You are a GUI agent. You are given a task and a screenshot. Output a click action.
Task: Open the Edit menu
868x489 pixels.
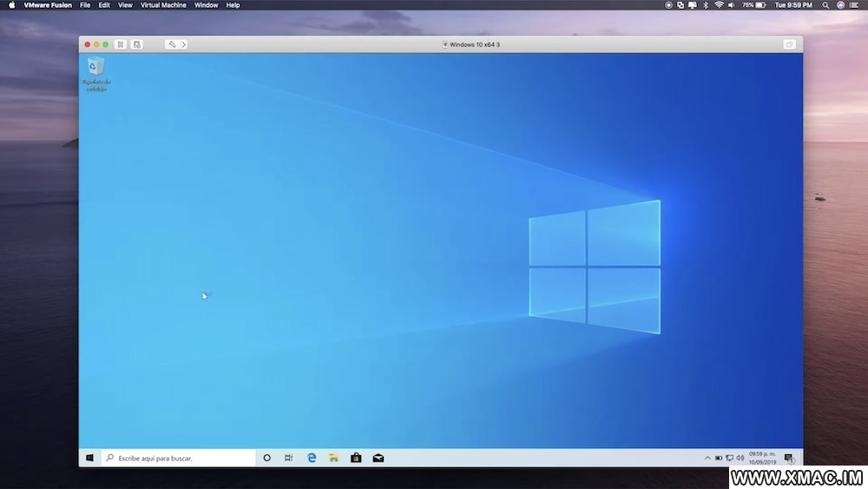(x=104, y=5)
